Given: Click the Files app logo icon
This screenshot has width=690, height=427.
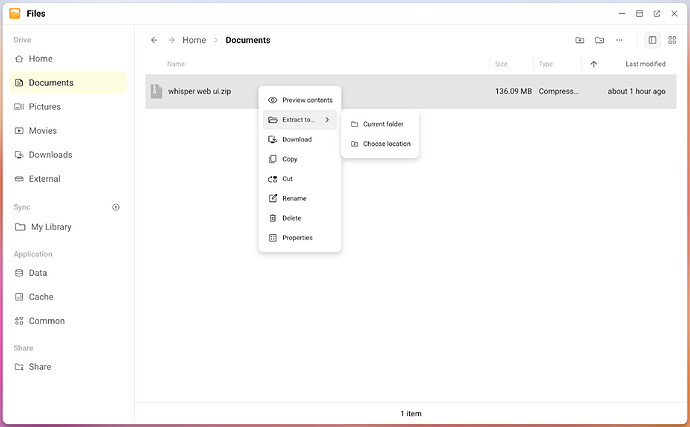Looking at the screenshot, I should click(15, 13).
